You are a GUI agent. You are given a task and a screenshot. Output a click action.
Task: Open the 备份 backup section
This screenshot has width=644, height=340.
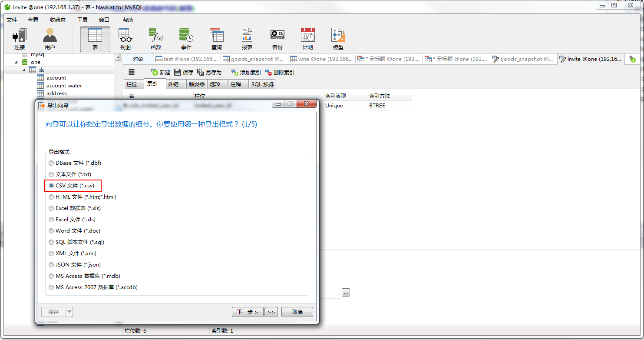pos(277,39)
